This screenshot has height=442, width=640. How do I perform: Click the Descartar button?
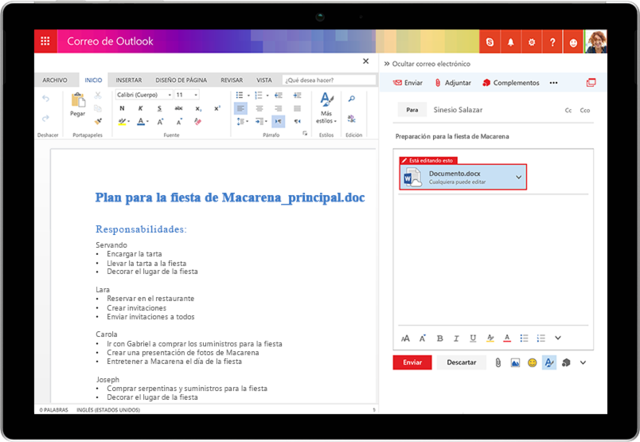(461, 362)
